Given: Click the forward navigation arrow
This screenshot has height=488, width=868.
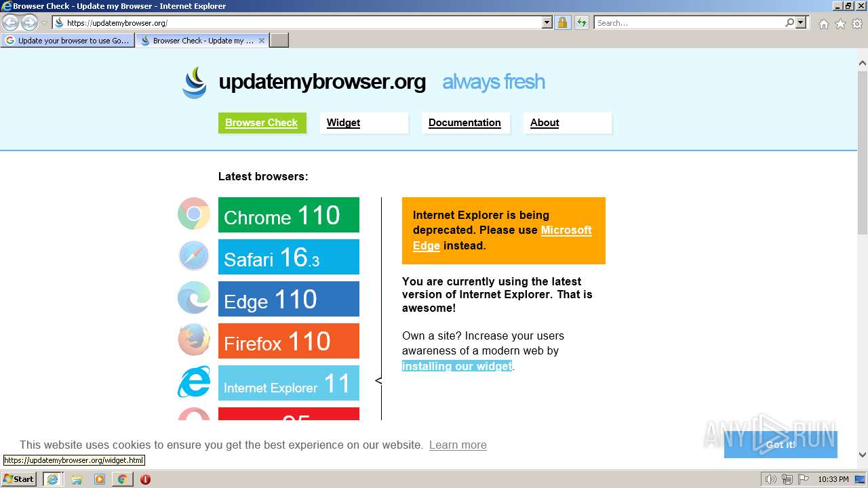Looking at the screenshot, I should (x=29, y=22).
